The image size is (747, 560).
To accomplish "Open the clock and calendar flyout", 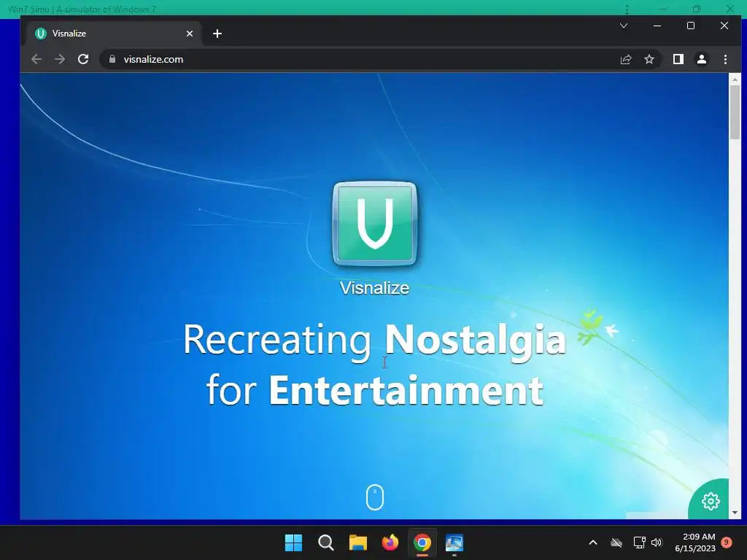I will click(x=695, y=542).
